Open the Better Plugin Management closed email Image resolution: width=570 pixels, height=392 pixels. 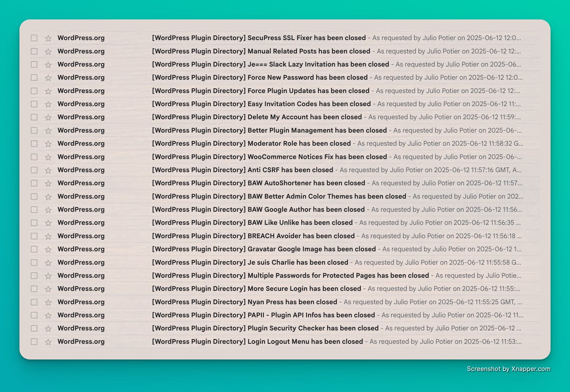[269, 131]
